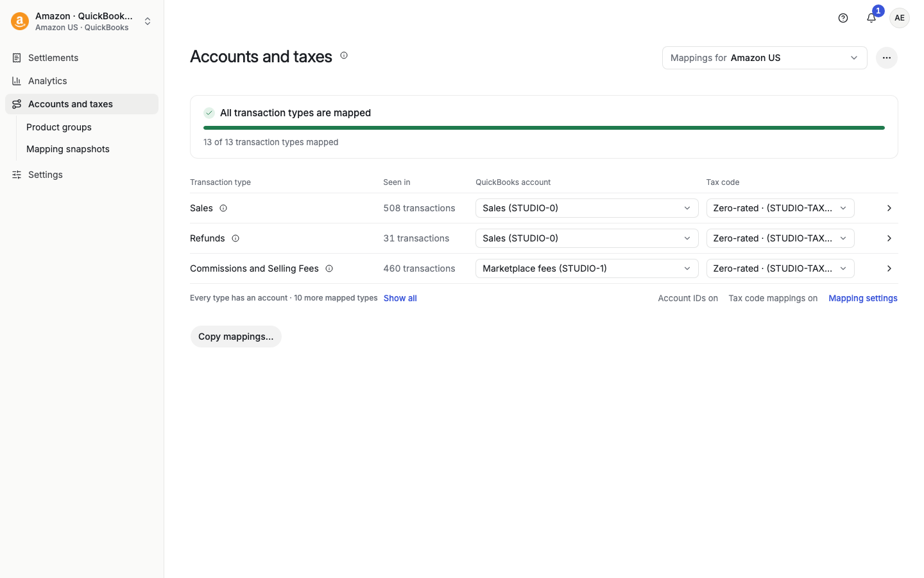Click the green check icon on mapped status

pos(209,113)
